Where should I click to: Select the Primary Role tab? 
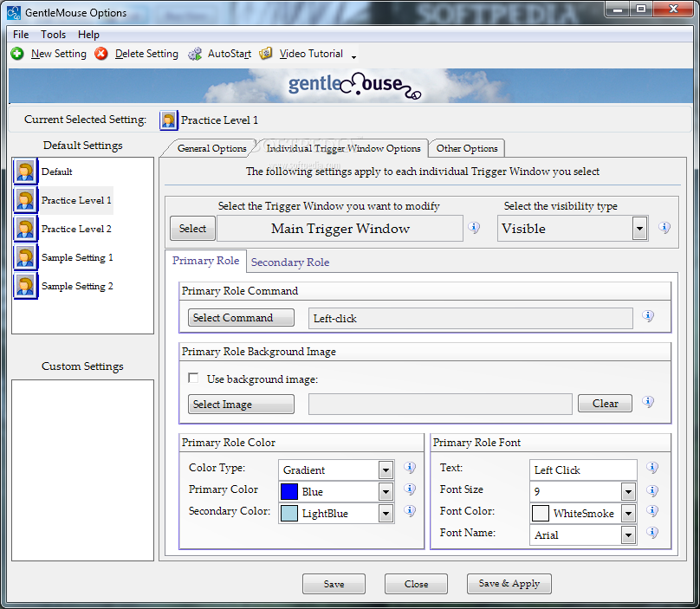click(x=206, y=261)
